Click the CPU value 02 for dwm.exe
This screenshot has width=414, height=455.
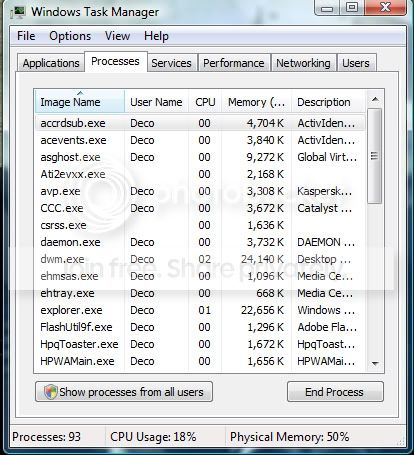204,259
